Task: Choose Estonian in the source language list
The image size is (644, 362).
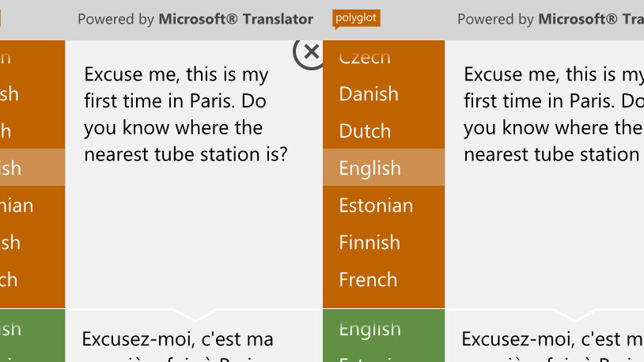Action: (376, 206)
